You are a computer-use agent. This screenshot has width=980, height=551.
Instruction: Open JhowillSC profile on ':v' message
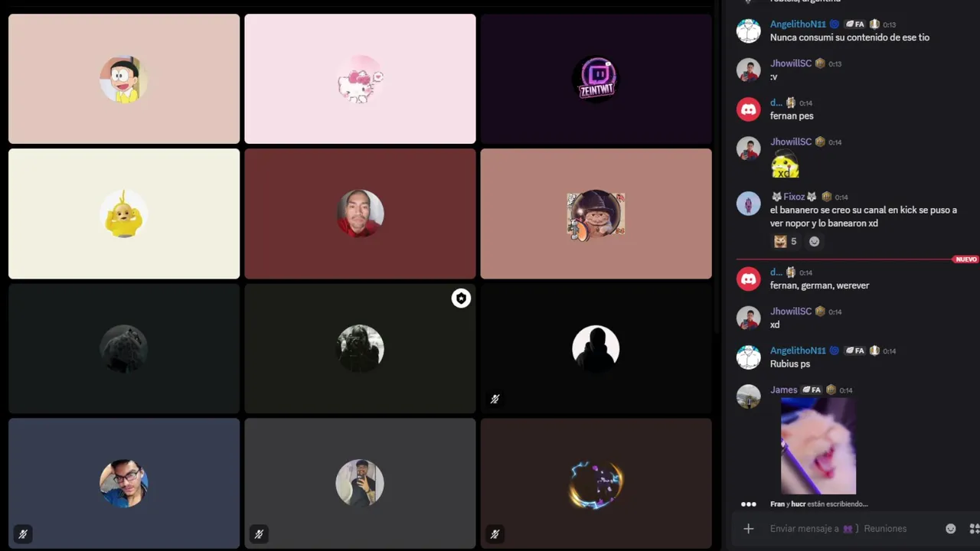click(x=791, y=64)
